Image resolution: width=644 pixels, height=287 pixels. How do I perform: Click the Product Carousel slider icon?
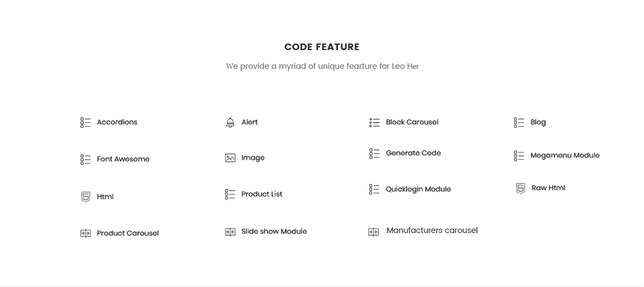coord(85,233)
